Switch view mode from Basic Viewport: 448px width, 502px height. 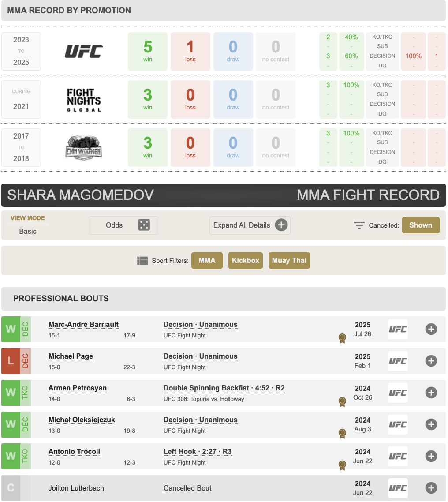click(x=28, y=231)
